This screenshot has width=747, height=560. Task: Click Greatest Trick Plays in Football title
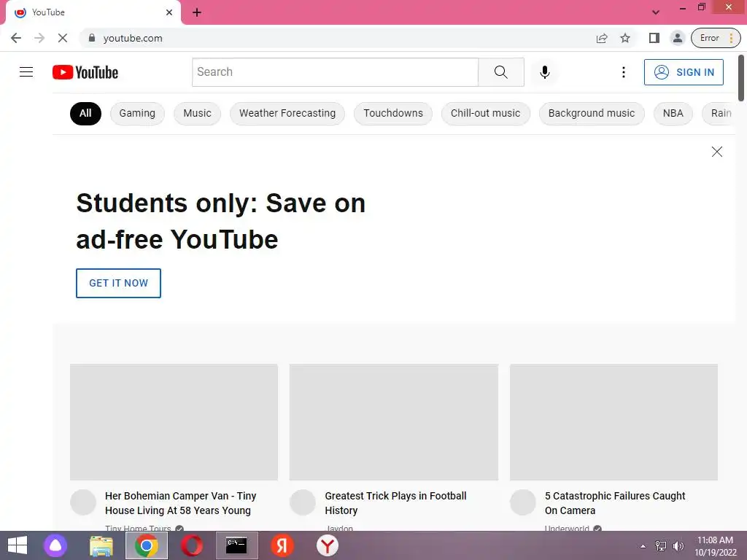click(x=395, y=503)
